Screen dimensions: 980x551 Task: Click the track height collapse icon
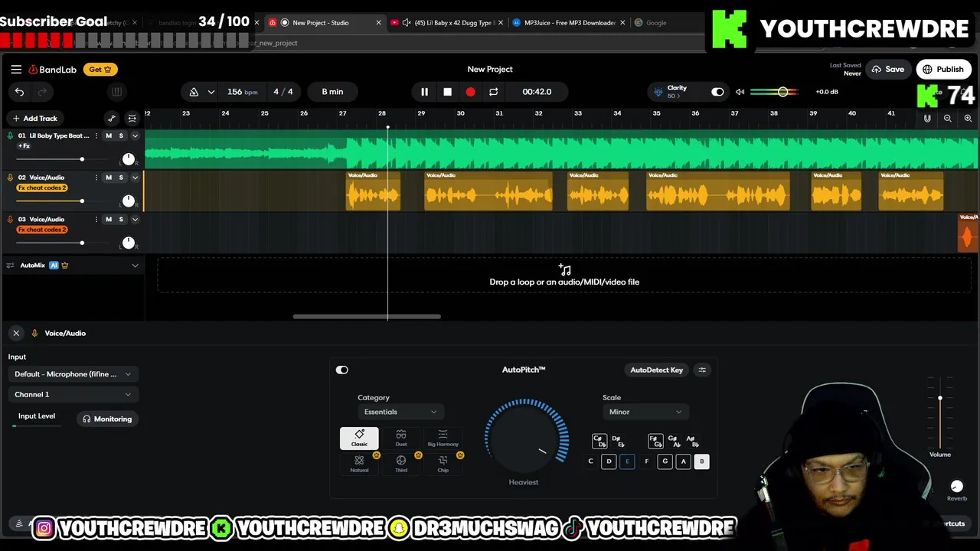pos(132,118)
